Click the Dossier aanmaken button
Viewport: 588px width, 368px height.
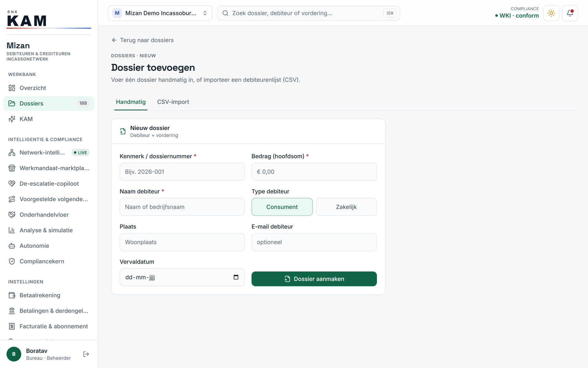314,279
